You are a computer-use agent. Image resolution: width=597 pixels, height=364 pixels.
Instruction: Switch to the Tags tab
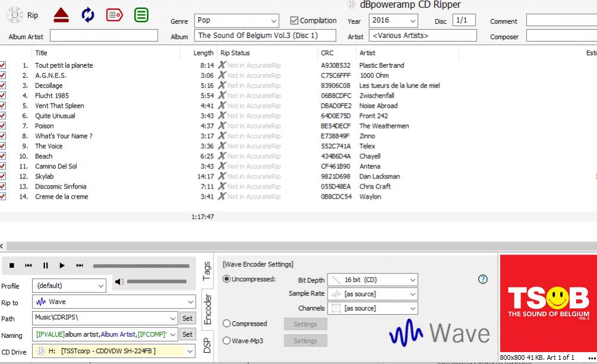click(207, 271)
